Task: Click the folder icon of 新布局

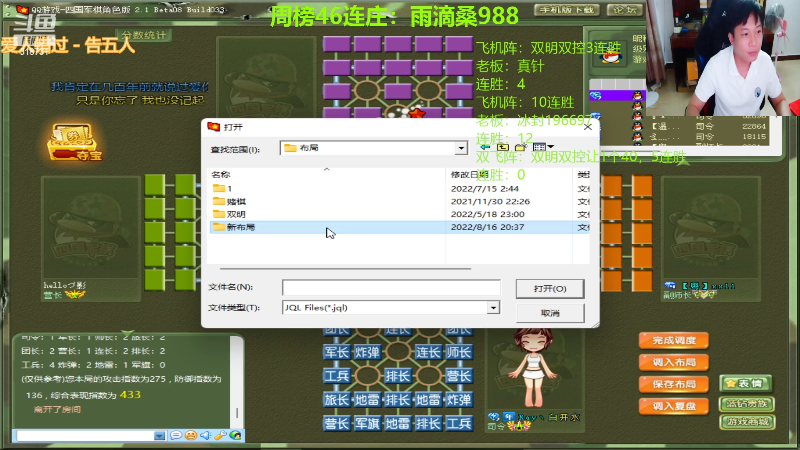Action: coord(219,227)
